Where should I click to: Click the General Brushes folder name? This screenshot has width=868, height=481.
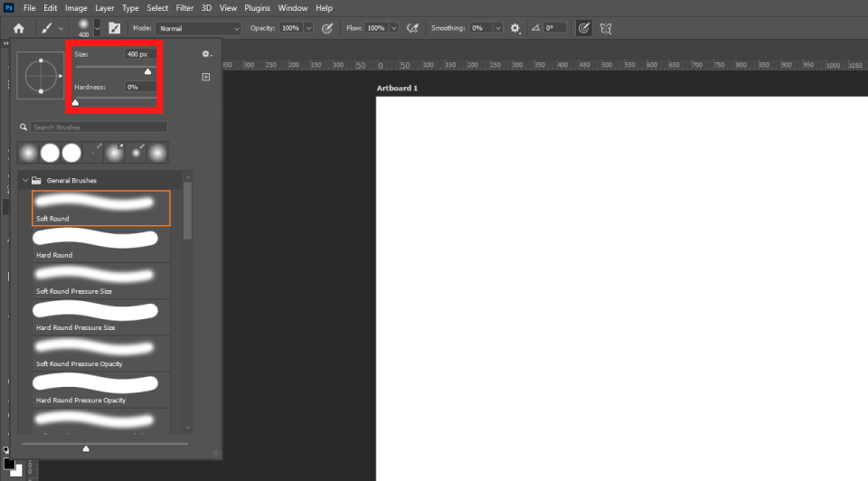(x=71, y=181)
